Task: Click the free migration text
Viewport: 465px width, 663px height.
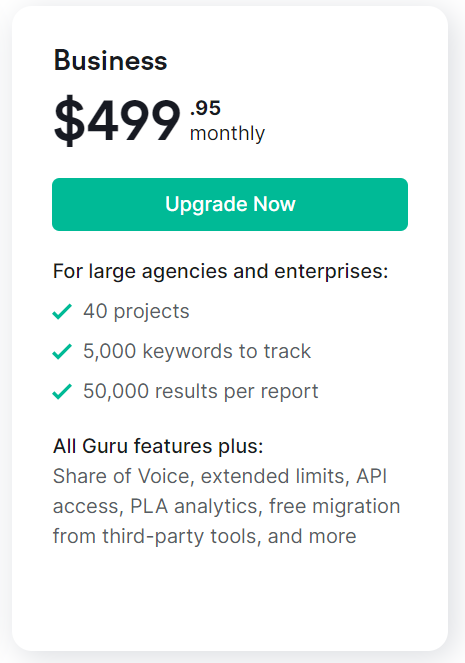Action: pos(334,506)
